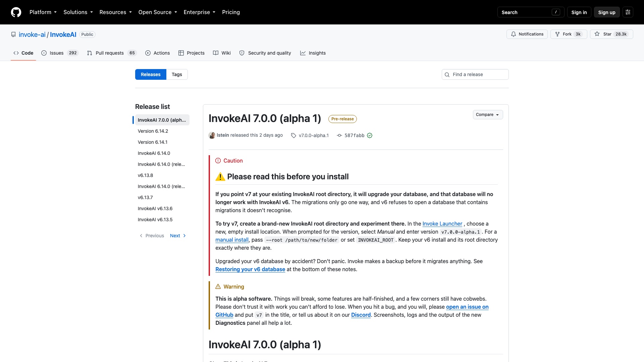Open the Actions tab
Screen dimensions: 644x362
[157, 53]
